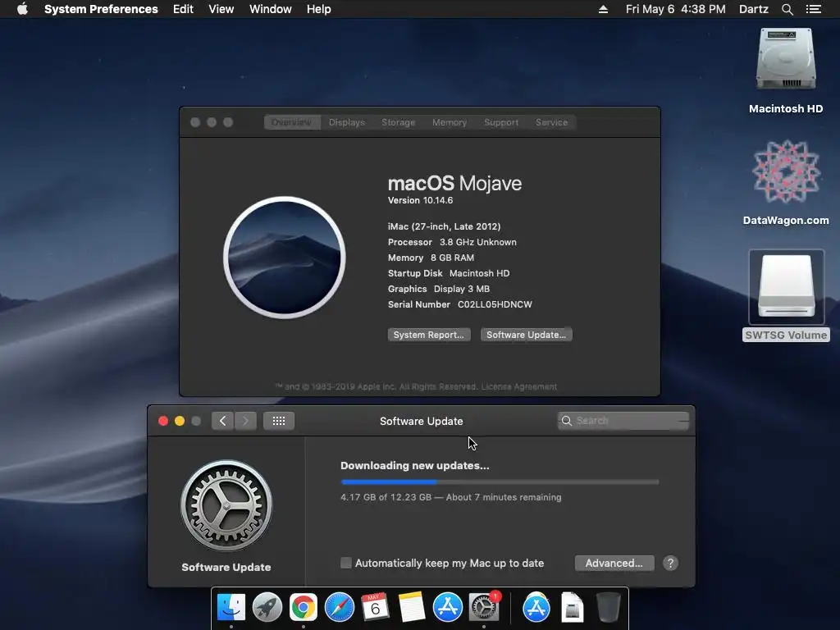Switch to the Support tab

[501, 122]
